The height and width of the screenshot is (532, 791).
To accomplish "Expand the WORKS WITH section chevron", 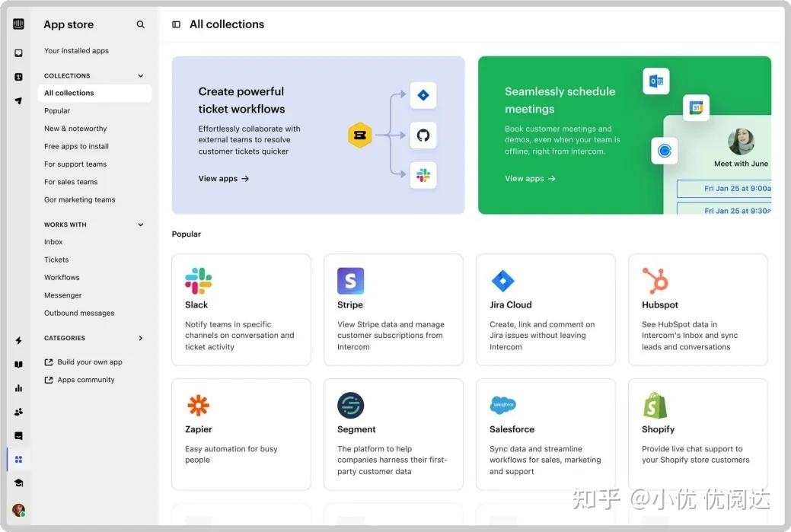I will tap(139, 224).
